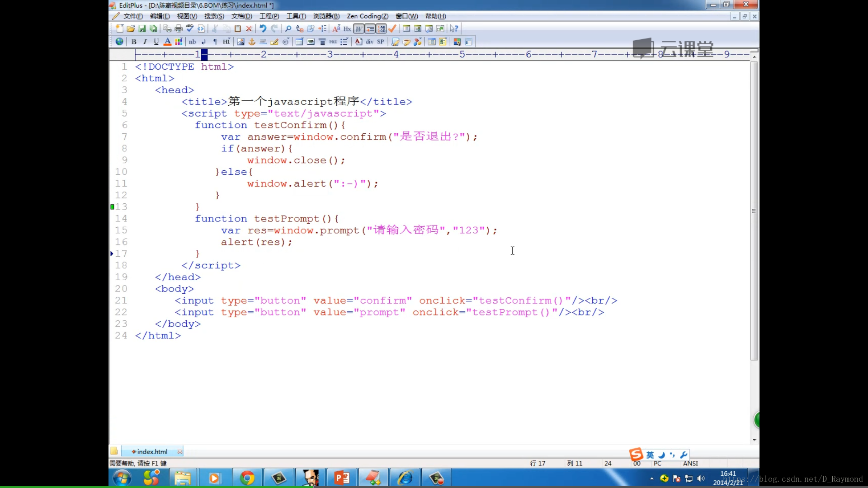This screenshot has height=488, width=868.
Task: Click the center align icon
Action: (x=322, y=42)
